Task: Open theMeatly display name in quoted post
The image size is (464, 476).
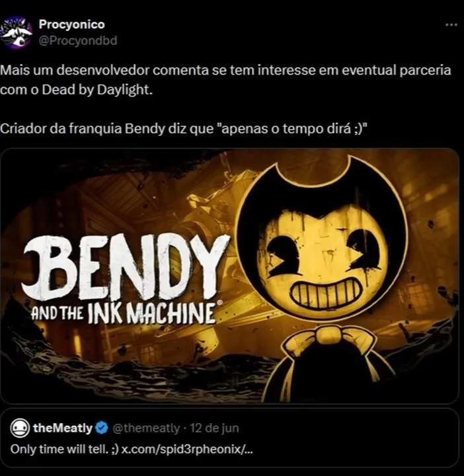Action: (x=63, y=428)
